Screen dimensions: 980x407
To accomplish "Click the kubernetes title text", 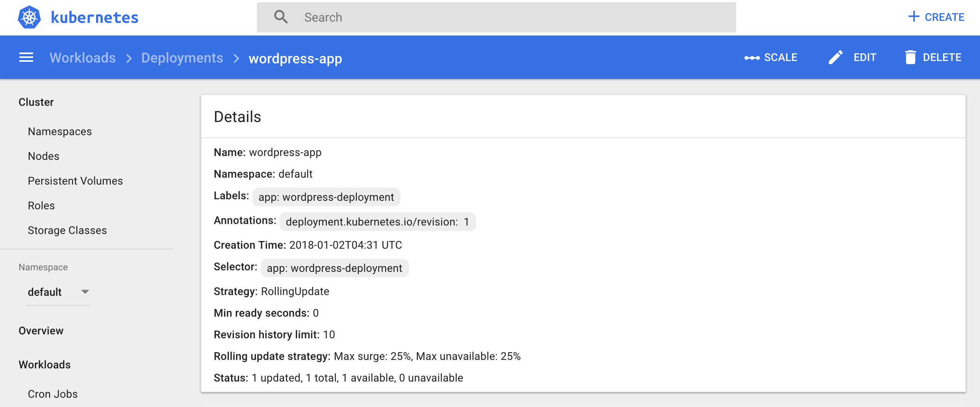I will pyautogui.click(x=95, y=17).
